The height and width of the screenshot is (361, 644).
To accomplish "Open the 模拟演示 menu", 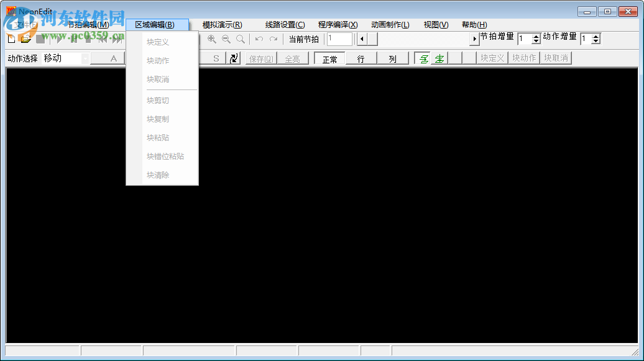I will (x=221, y=24).
